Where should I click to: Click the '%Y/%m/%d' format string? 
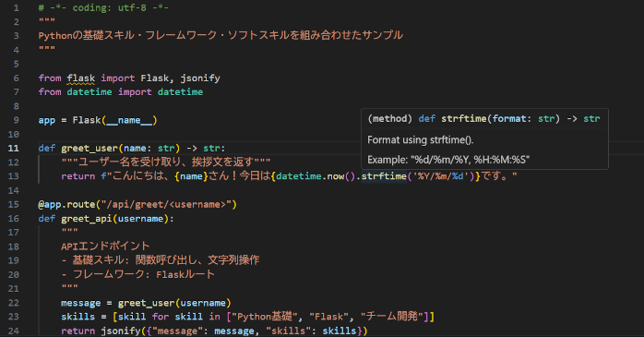pos(440,176)
